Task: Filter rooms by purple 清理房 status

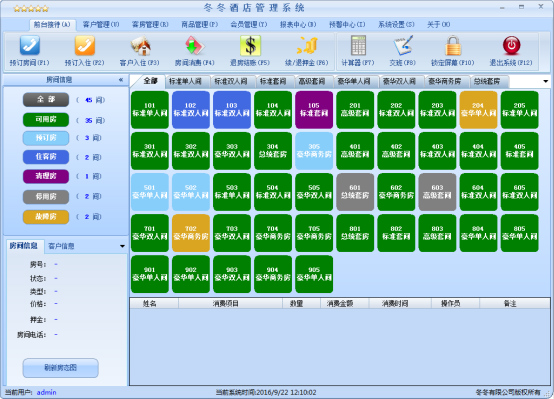Action: pos(46,176)
